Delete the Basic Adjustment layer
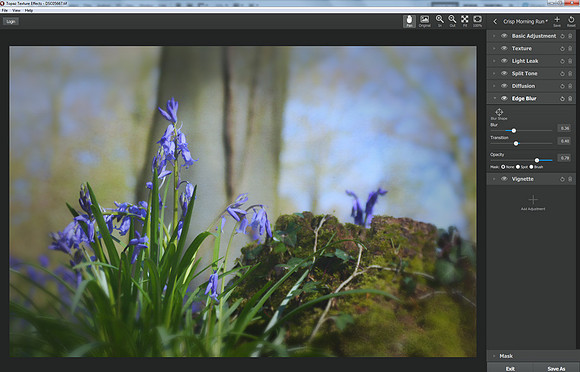 pyautogui.click(x=570, y=36)
